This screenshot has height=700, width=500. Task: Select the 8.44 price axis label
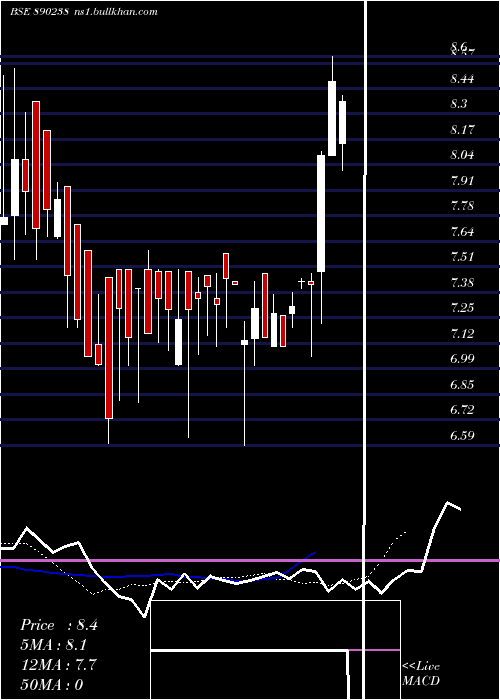pos(462,79)
